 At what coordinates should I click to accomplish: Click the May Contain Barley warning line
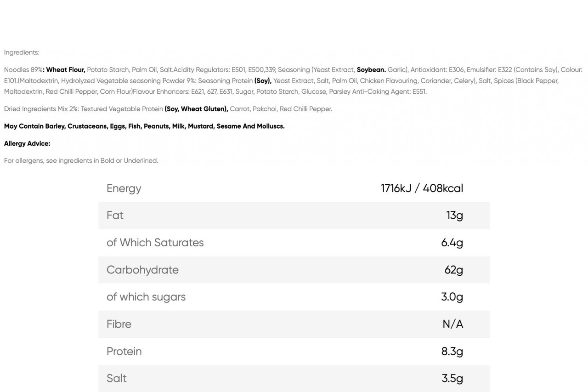tap(144, 126)
